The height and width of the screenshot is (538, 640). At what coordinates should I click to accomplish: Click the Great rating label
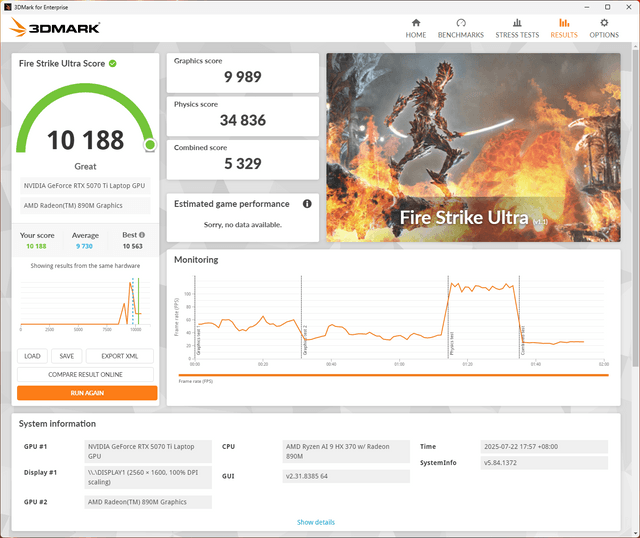(85, 167)
